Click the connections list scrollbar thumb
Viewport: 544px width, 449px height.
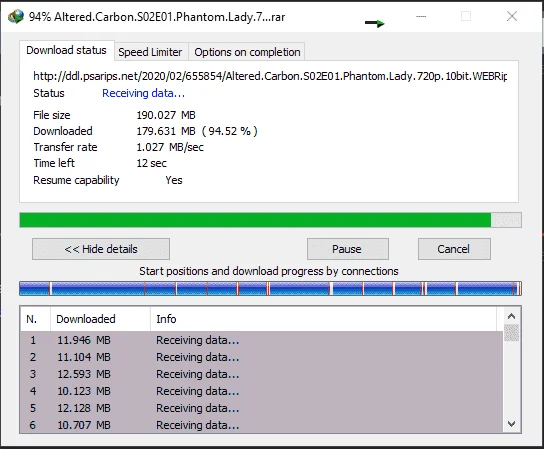511,333
